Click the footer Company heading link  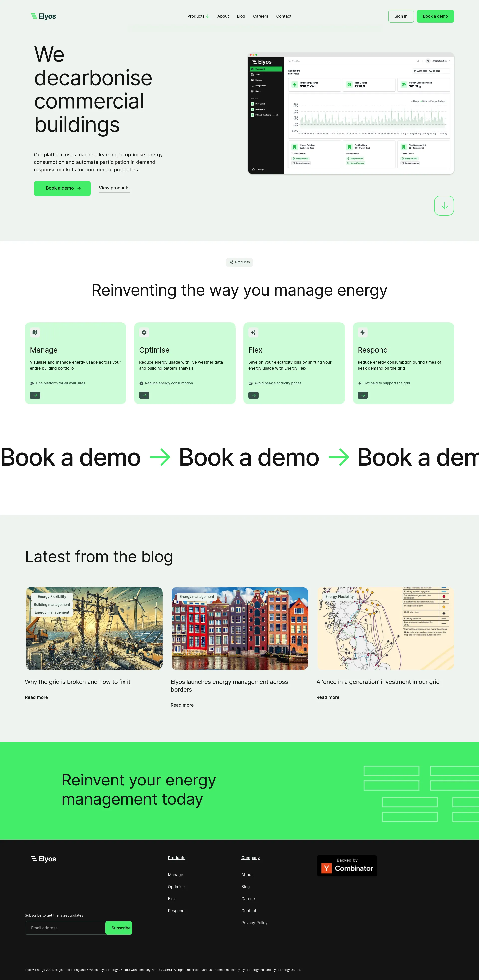tap(250, 857)
